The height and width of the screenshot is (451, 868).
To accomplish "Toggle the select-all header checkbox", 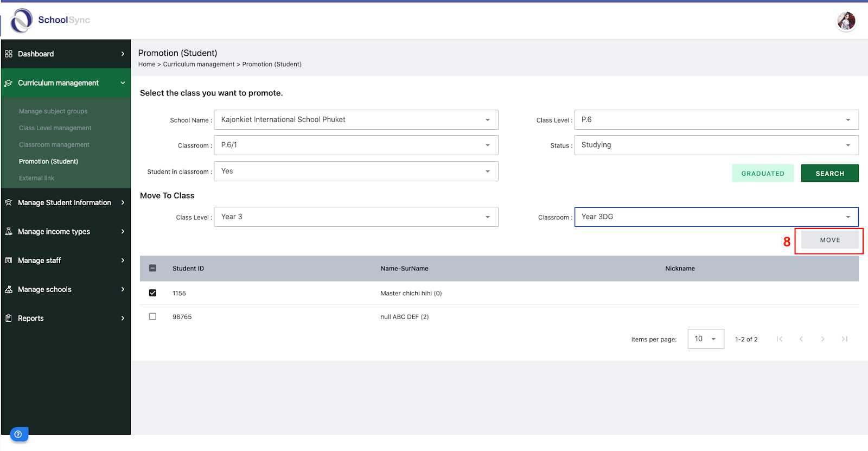I will click(x=152, y=268).
